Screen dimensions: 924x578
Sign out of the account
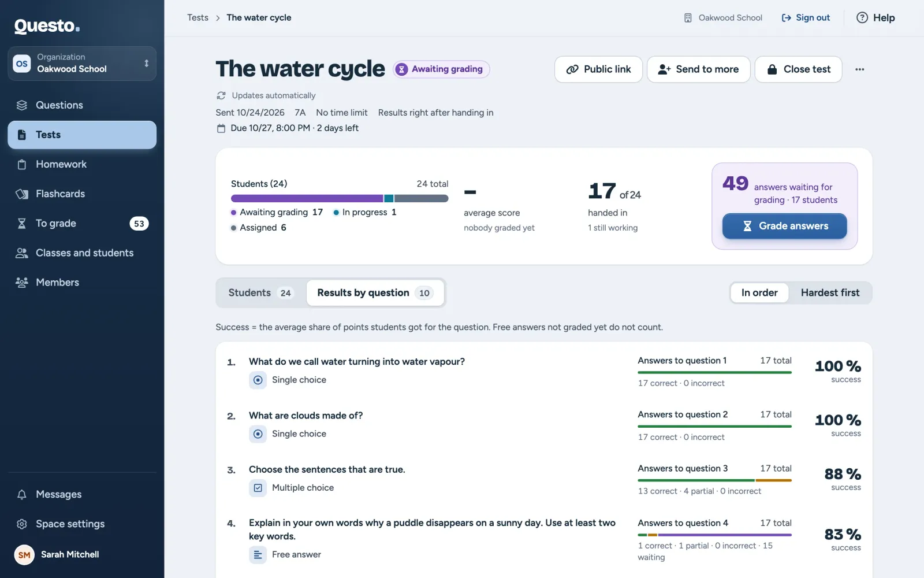point(806,17)
